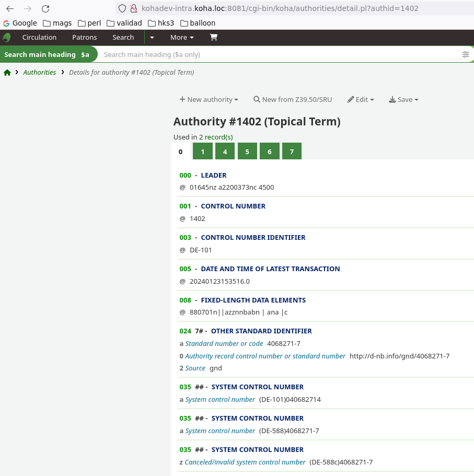474x476 pixels.
Task: Click the home icon in breadcrumbs
Action: pos(7,73)
